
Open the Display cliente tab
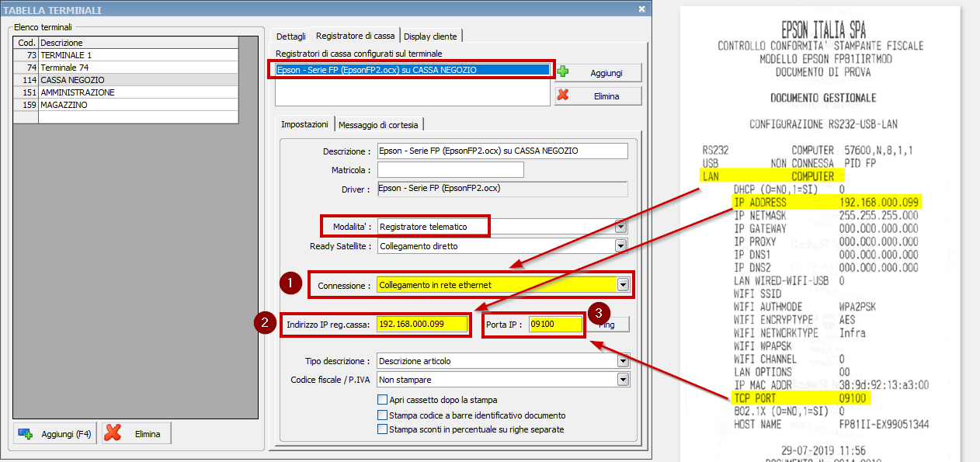tap(430, 36)
